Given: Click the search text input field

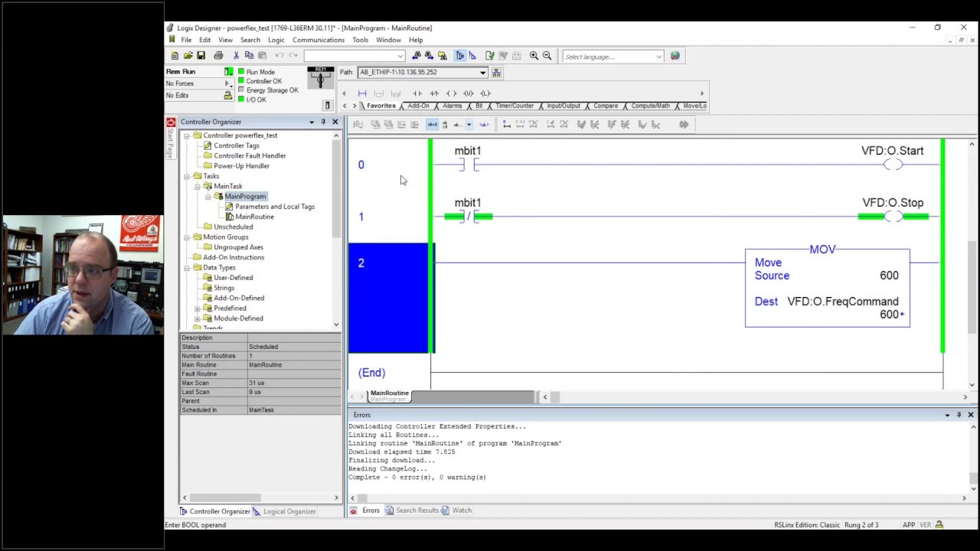Looking at the screenshot, I should 350,56.
